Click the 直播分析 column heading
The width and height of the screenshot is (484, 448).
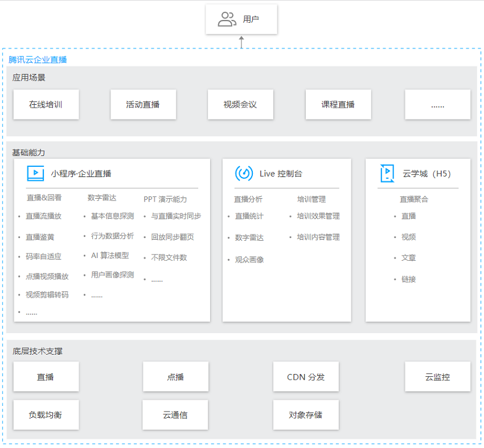click(248, 199)
